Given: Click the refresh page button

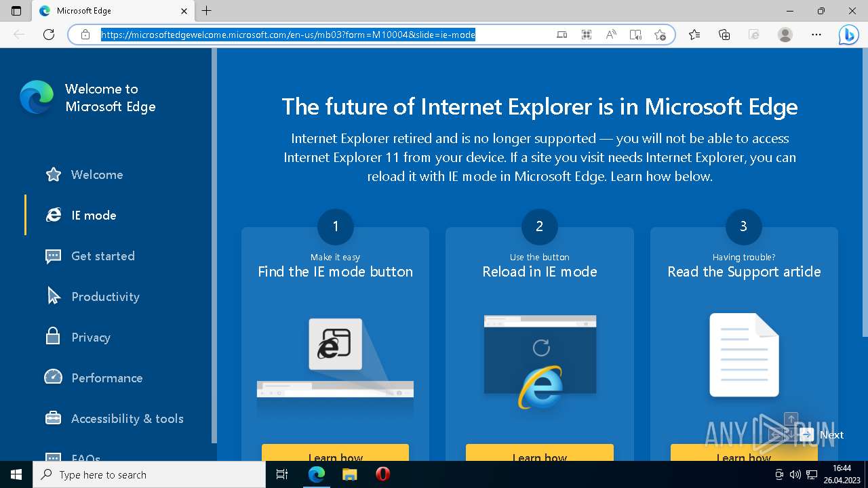Looking at the screenshot, I should coord(49,35).
